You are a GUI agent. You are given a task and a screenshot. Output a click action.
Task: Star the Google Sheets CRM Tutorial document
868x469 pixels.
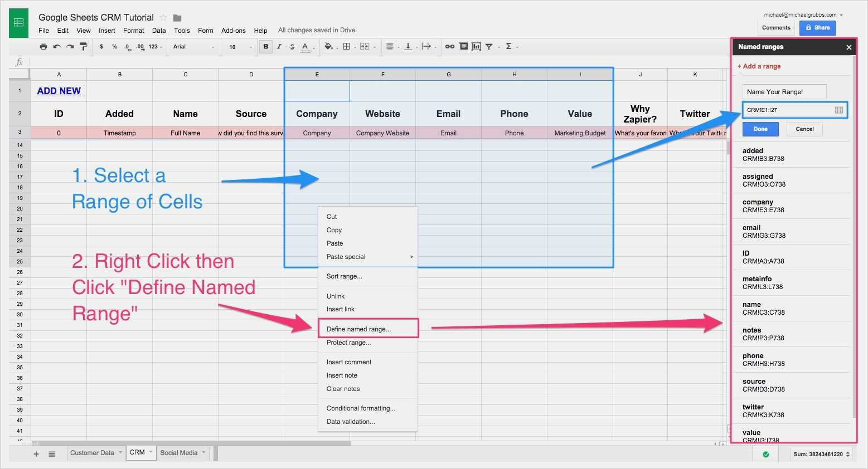click(x=163, y=18)
